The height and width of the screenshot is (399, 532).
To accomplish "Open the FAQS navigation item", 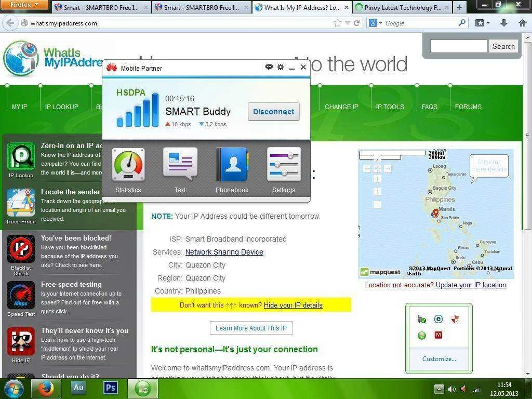I will point(430,107).
